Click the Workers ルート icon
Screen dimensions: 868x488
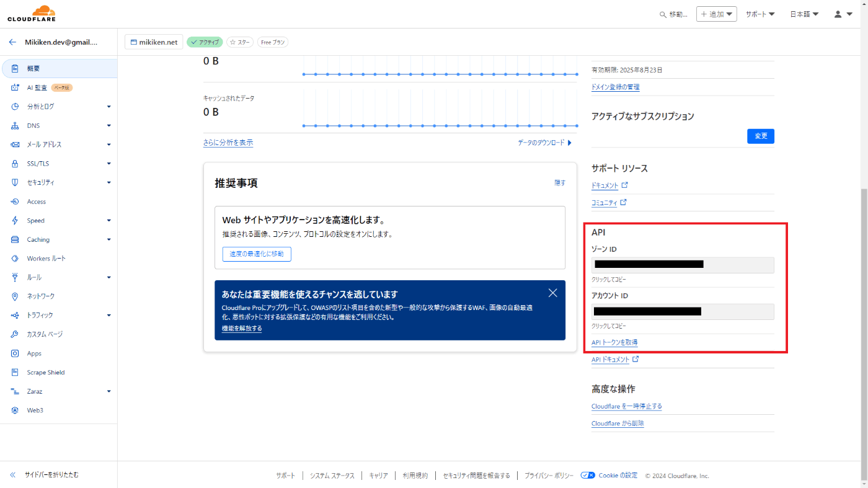click(x=15, y=259)
